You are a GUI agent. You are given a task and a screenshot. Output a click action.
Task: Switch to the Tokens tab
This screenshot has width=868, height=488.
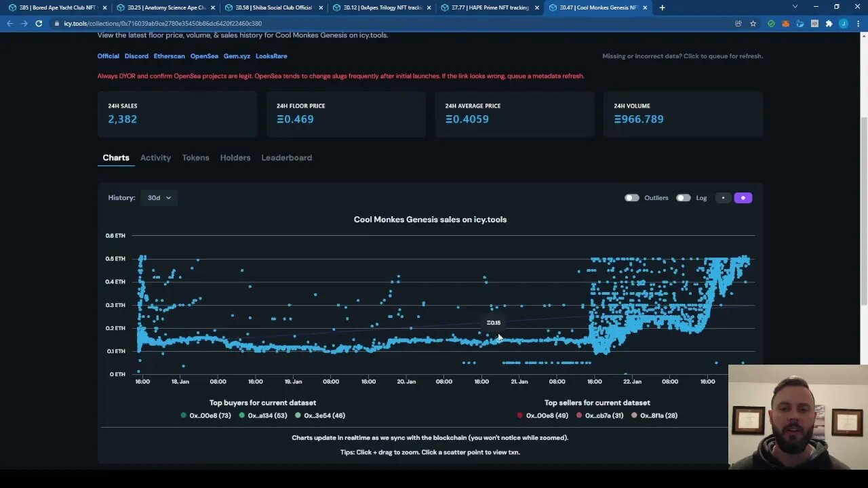click(x=195, y=157)
